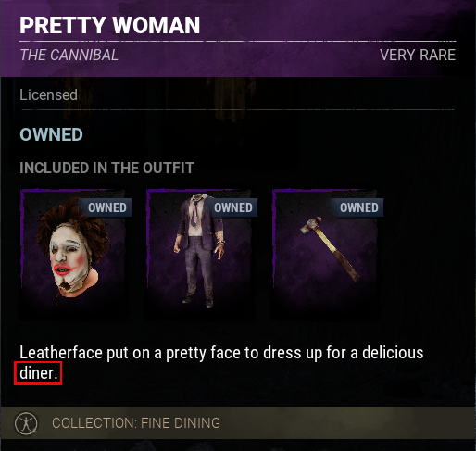Viewport: 476px width, 451px height.
Task: Click the collection figure icon
Action: tap(26, 423)
